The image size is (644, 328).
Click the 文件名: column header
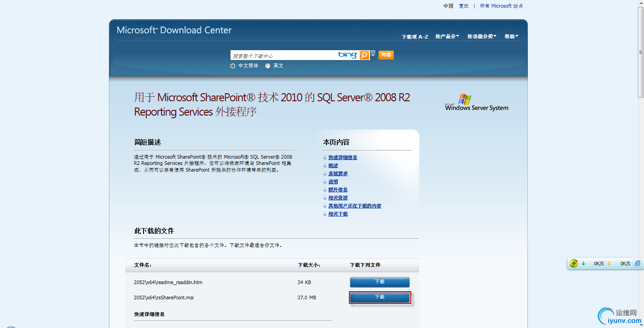pos(143,265)
